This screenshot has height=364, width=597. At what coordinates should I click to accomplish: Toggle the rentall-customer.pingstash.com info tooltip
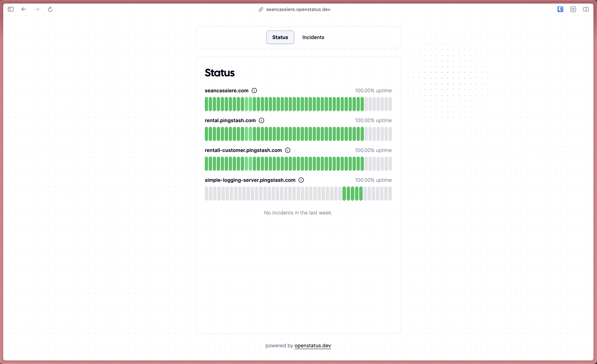[x=288, y=150]
